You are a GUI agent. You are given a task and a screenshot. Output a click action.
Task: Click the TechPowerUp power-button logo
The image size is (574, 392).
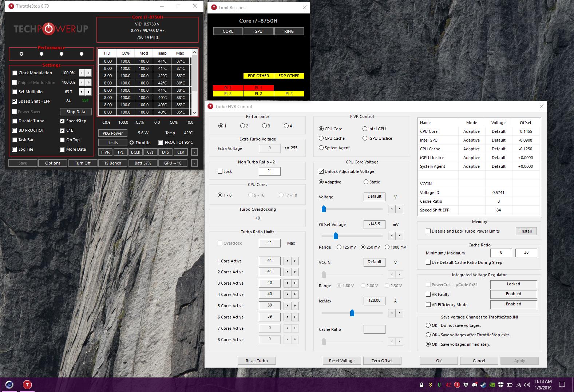48,29
